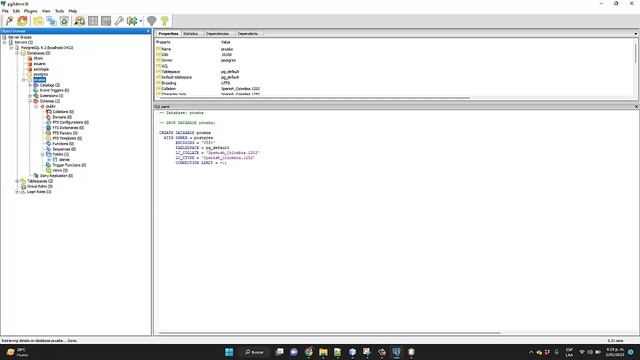Select Trigger Functions (0) tree item

click(69, 165)
